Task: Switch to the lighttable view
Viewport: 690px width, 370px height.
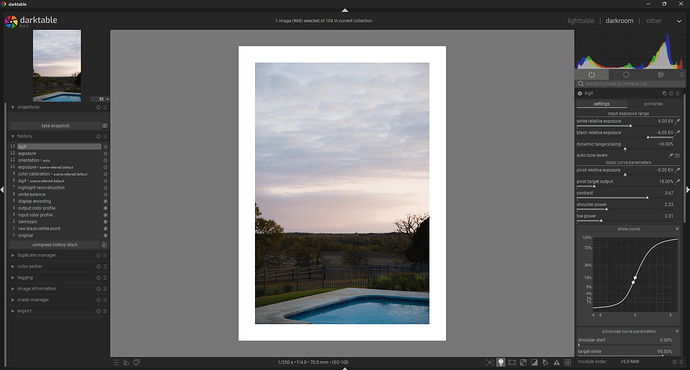Action: (580, 21)
